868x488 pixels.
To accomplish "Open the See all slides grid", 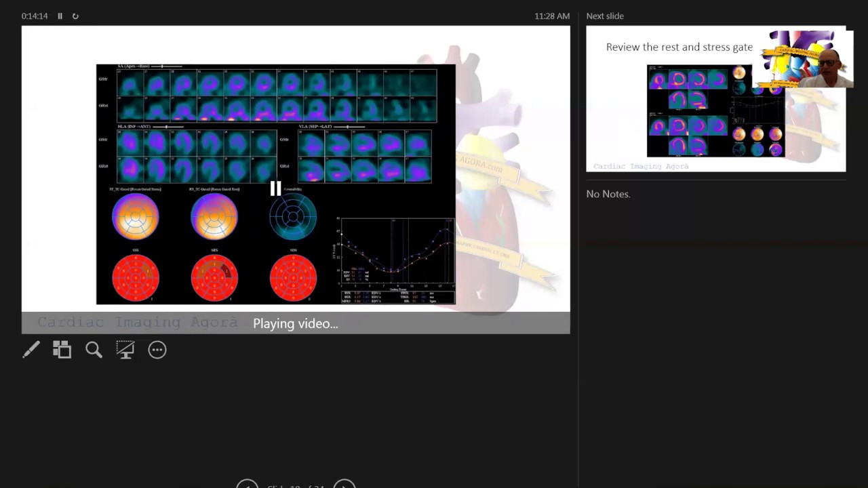I will (62, 350).
